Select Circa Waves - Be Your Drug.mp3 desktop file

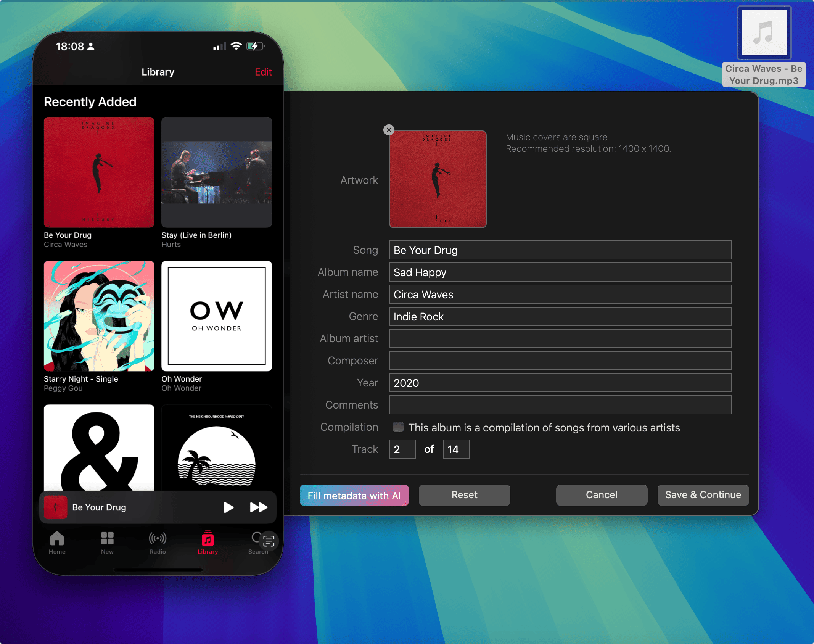coord(764,47)
